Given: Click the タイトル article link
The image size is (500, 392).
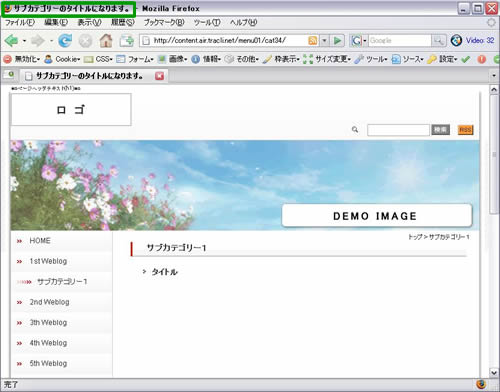Looking at the screenshot, I should pyautogui.click(x=164, y=272).
